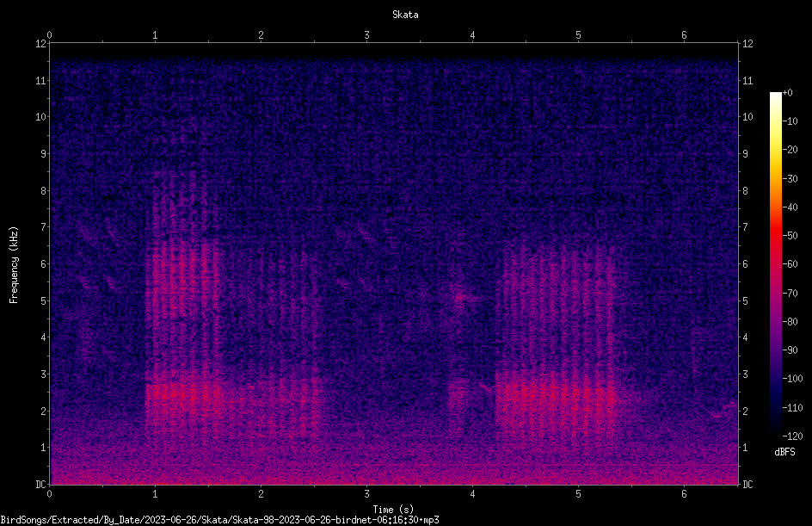The width and height of the screenshot is (812, 526).
Task: Click the '-10' color scale label
Action: (790, 121)
